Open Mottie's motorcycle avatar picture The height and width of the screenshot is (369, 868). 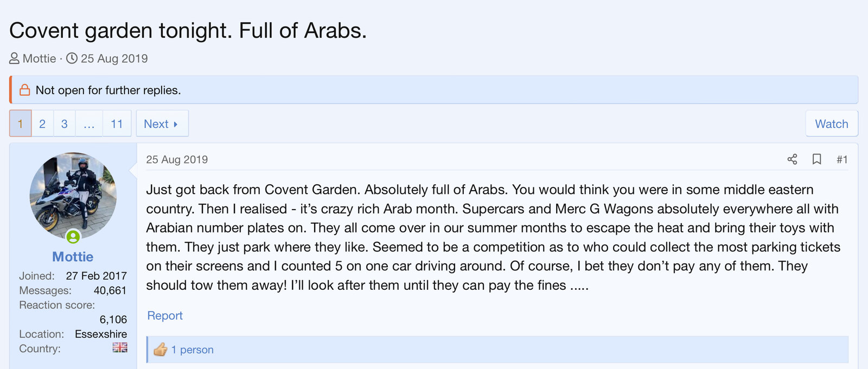pos(73,195)
